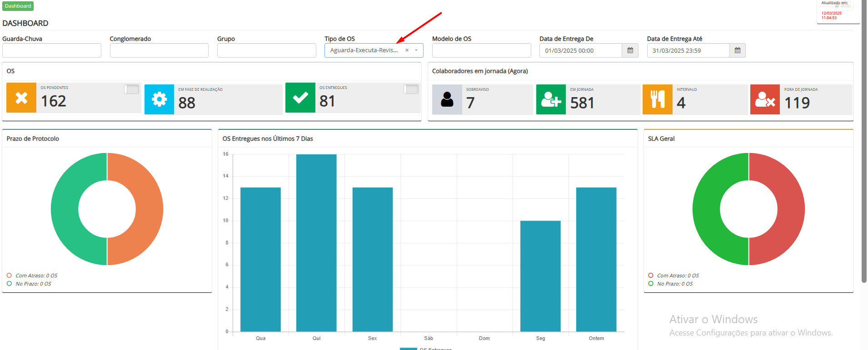Image resolution: width=868 pixels, height=350 pixels.
Task: Click the green Em Jornada user-plus icon
Action: point(551,99)
